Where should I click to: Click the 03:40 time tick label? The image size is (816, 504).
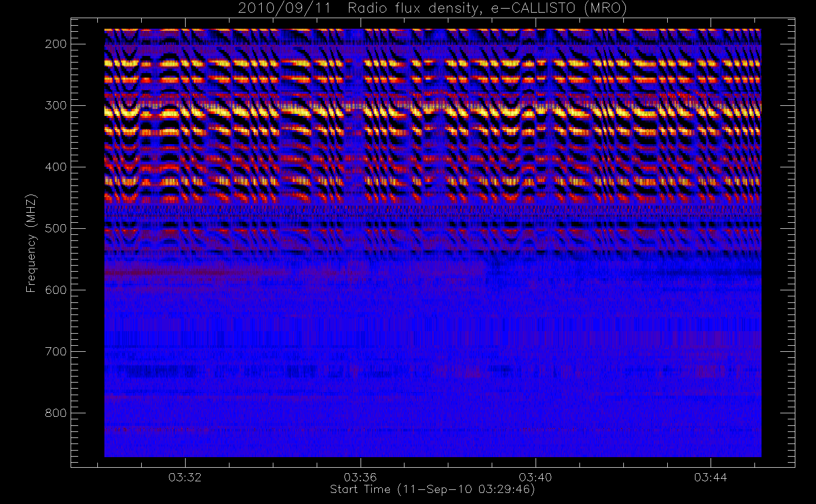coord(535,477)
